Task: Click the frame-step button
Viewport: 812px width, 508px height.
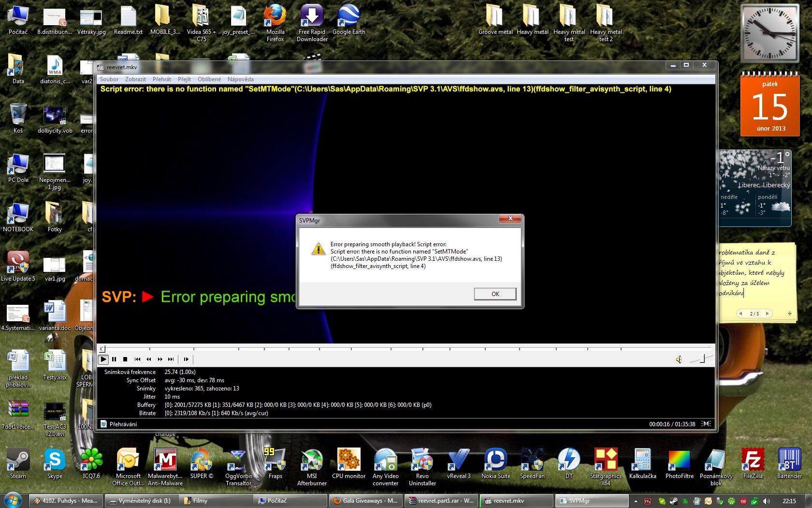Action: pyautogui.click(x=186, y=359)
